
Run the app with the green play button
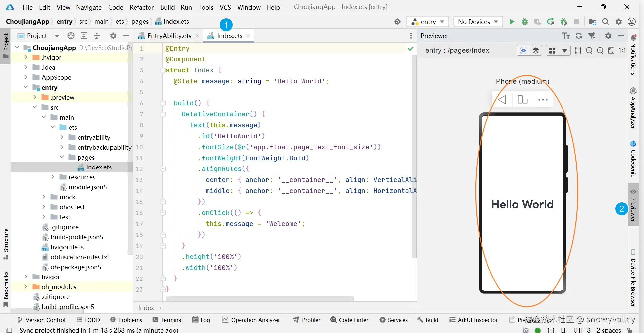512,22
